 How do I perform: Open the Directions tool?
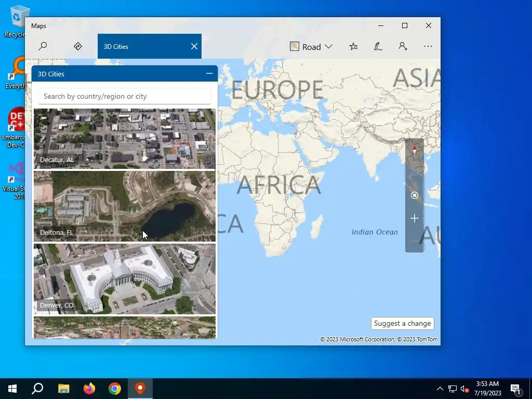78,46
